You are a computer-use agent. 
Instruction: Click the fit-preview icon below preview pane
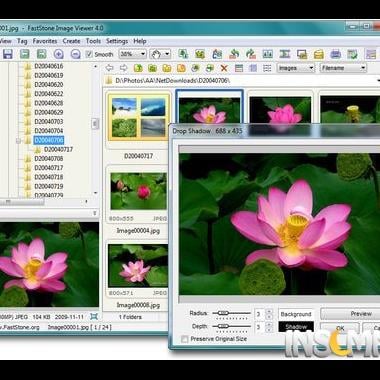coord(94,316)
